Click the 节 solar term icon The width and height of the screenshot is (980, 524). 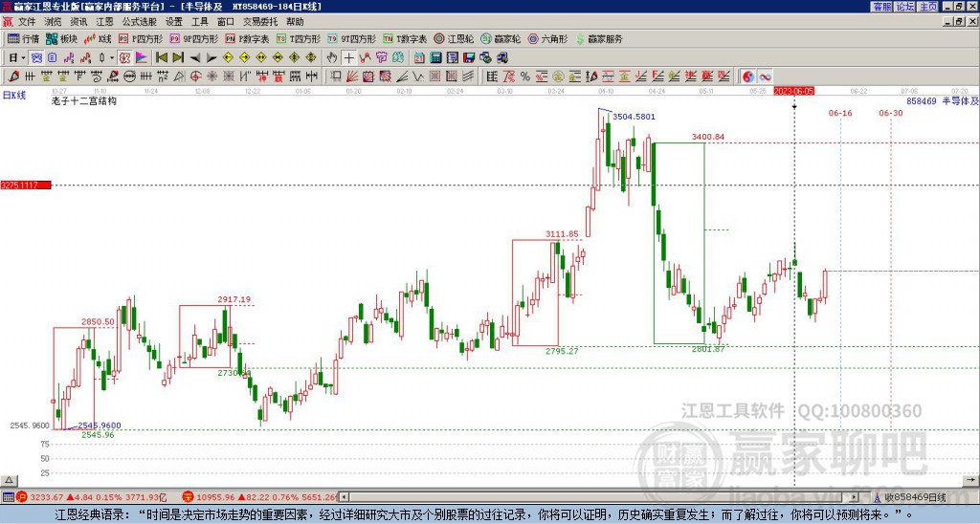point(381,57)
